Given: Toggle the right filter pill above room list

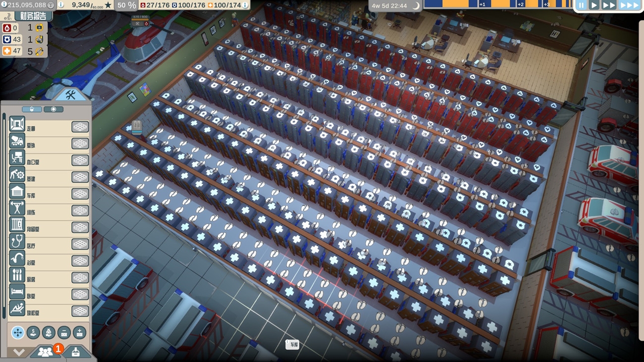Looking at the screenshot, I should [54, 109].
